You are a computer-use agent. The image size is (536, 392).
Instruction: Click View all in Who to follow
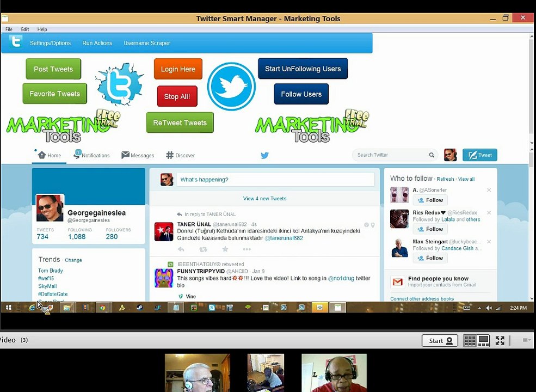[x=466, y=179]
